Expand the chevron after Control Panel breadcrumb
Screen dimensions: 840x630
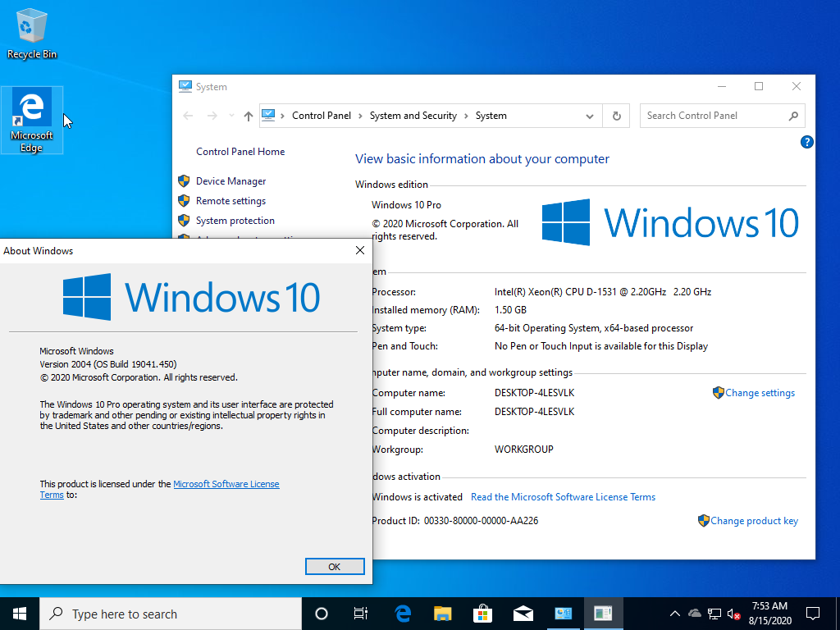[x=360, y=116]
